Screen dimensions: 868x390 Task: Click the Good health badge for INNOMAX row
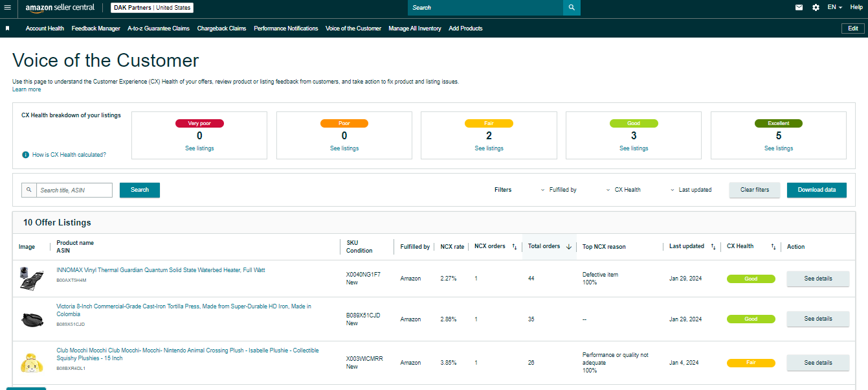click(x=751, y=279)
